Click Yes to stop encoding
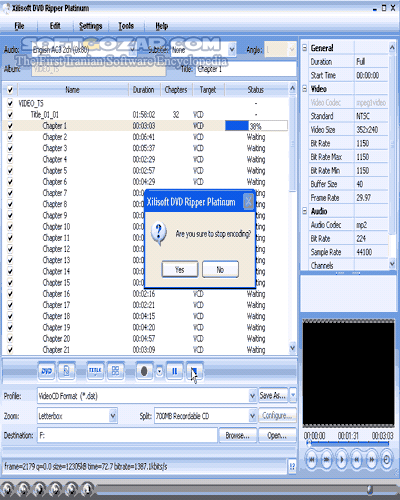This screenshot has width=400, height=500. pyautogui.click(x=180, y=269)
